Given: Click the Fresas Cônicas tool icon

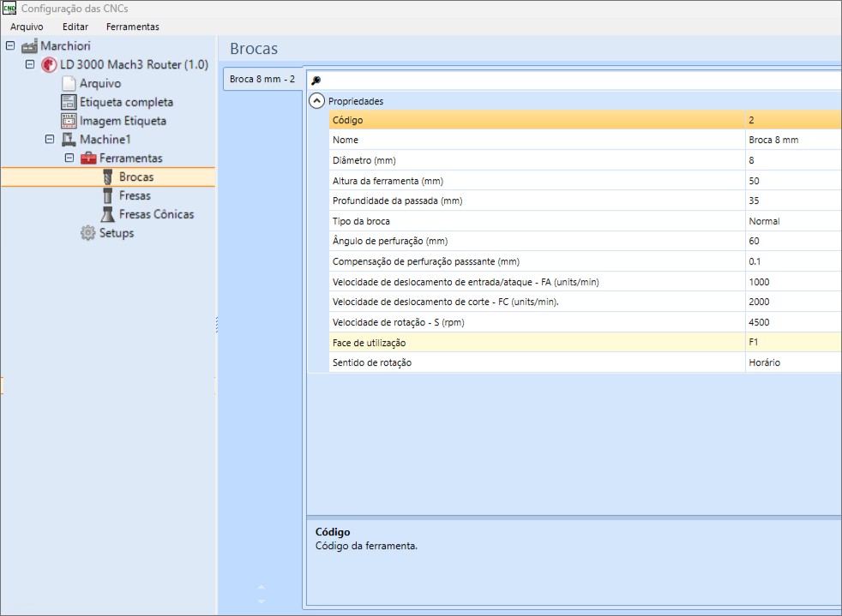Looking at the screenshot, I should 108,214.
